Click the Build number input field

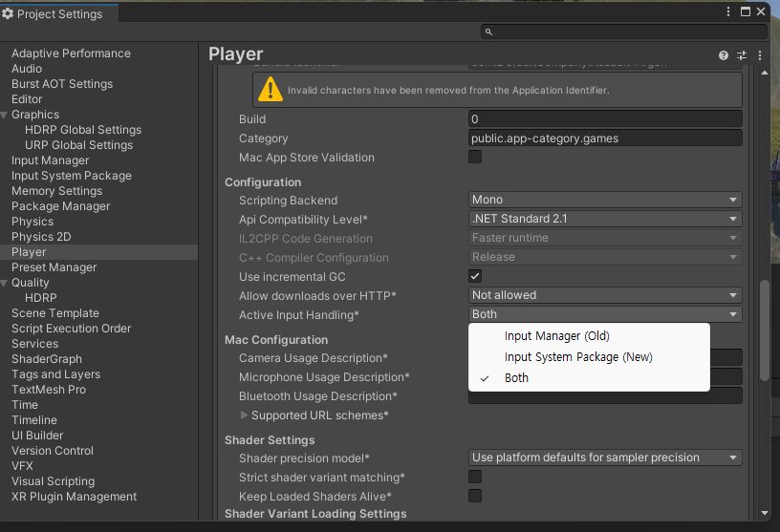click(605, 119)
